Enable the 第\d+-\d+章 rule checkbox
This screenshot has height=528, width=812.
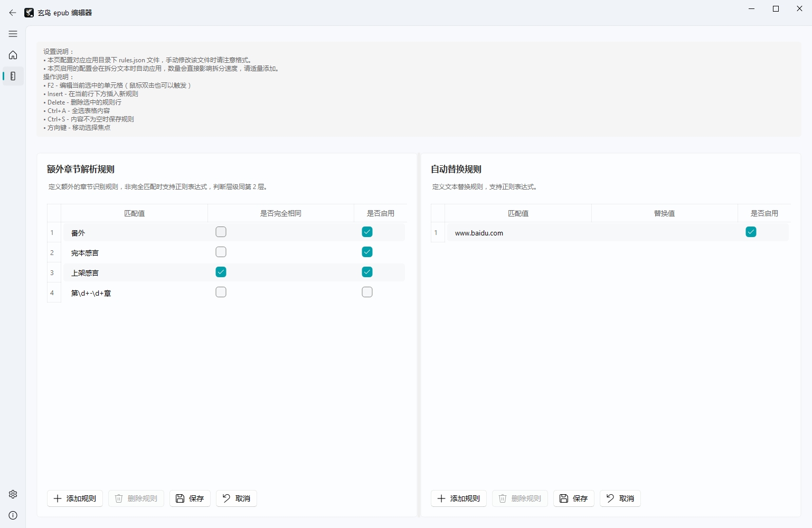367,292
